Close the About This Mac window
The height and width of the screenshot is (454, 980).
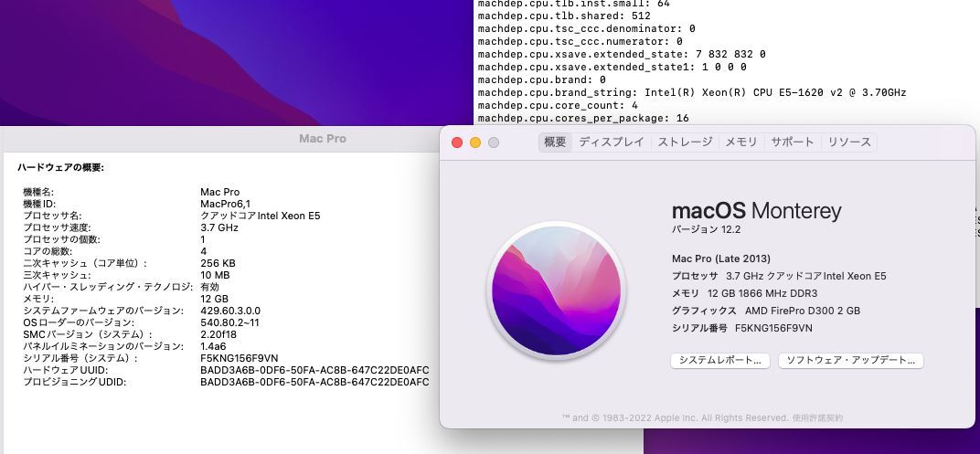coord(457,143)
